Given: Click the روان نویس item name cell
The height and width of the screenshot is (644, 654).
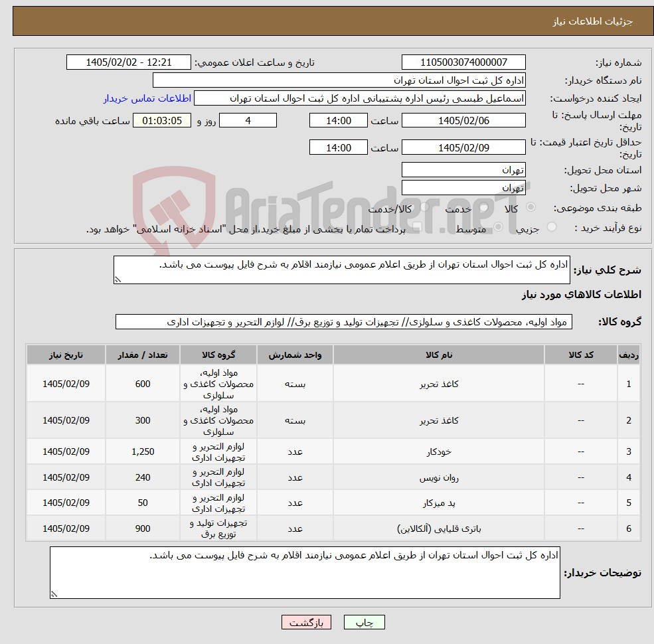Looking at the screenshot, I should pyautogui.click(x=439, y=477).
